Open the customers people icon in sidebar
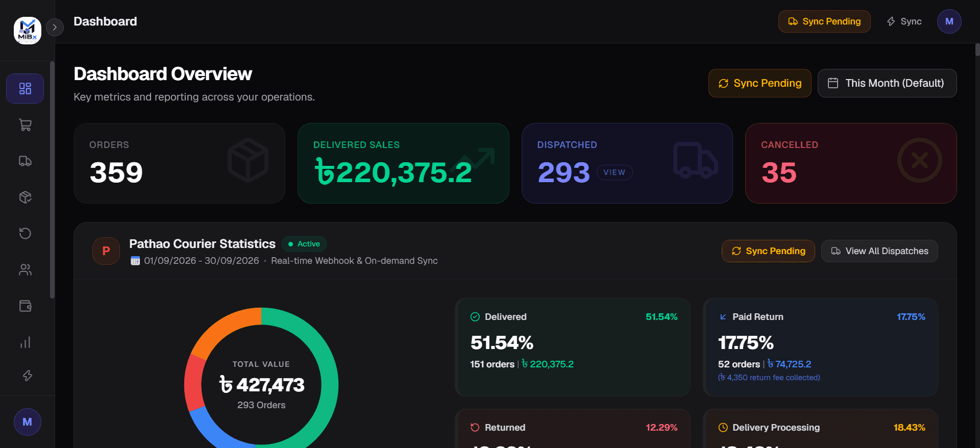The height and width of the screenshot is (448, 980). point(25,270)
